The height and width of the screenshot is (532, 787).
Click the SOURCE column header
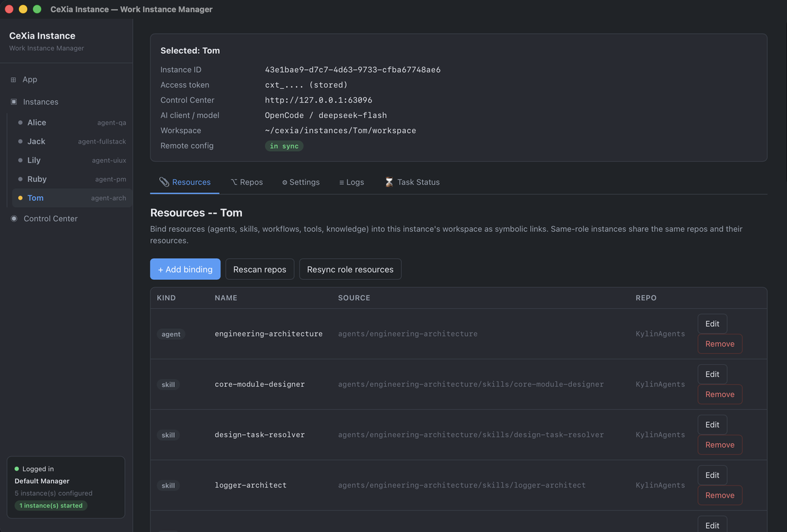(354, 298)
